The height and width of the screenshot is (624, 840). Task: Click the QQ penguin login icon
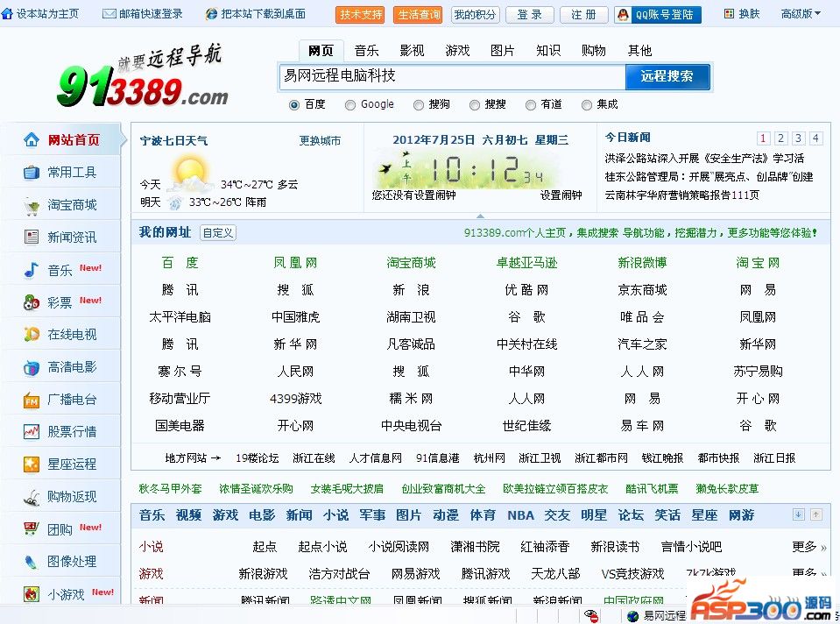[623, 15]
